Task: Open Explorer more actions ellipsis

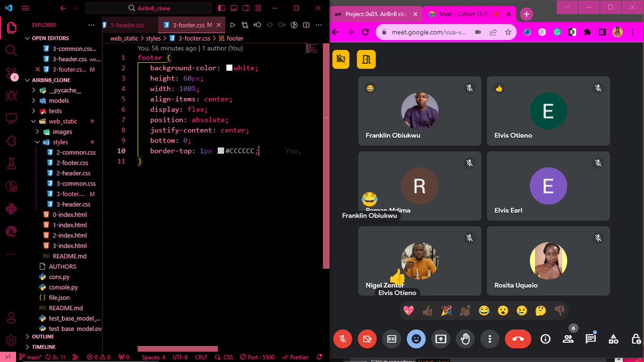Action: (91, 25)
